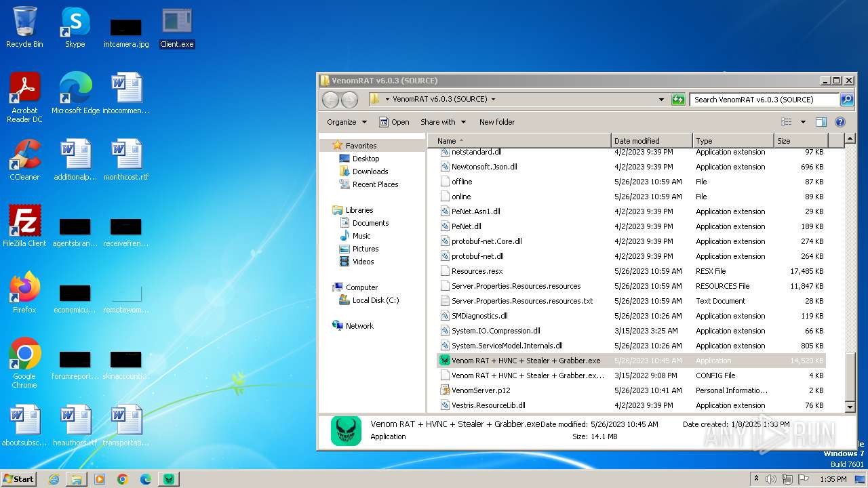Select Downloads in Favorites
The width and height of the screenshot is (868, 488).
click(370, 171)
